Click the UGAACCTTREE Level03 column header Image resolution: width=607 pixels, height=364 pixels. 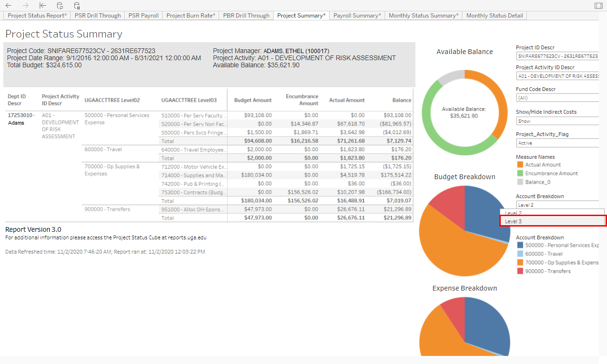[189, 100]
